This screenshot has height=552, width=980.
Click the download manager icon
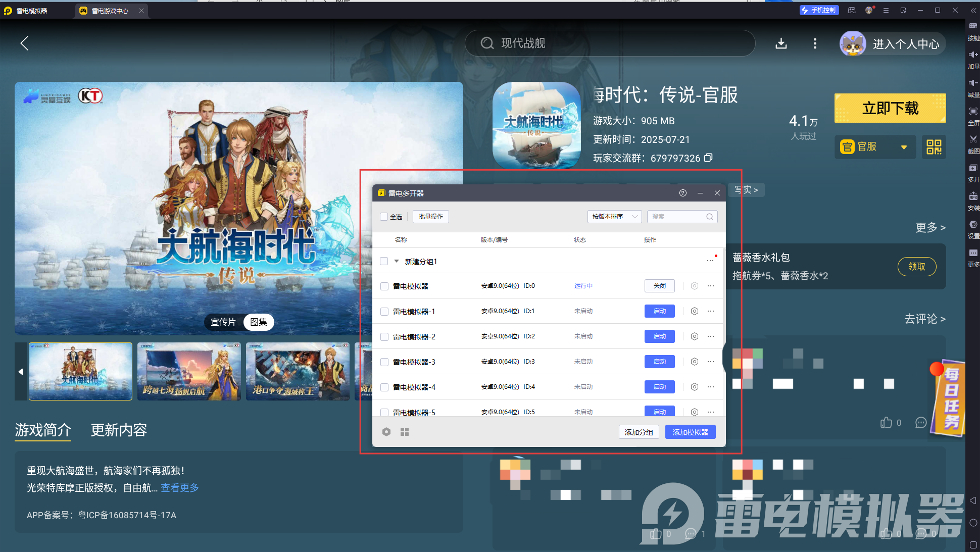click(781, 43)
